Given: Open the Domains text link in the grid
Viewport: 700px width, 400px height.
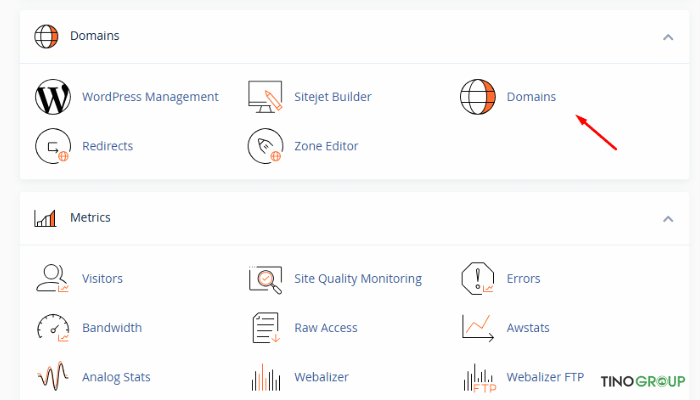Looking at the screenshot, I should click(531, 97).
